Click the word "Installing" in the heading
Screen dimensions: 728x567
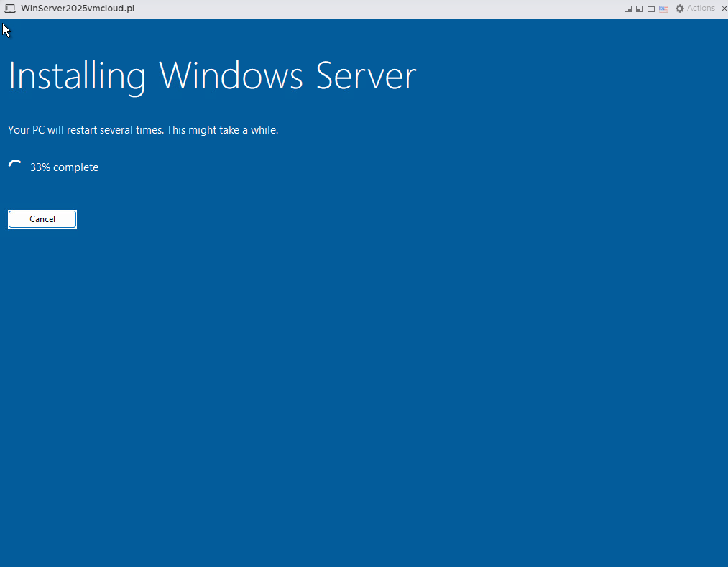pos(78,76)
